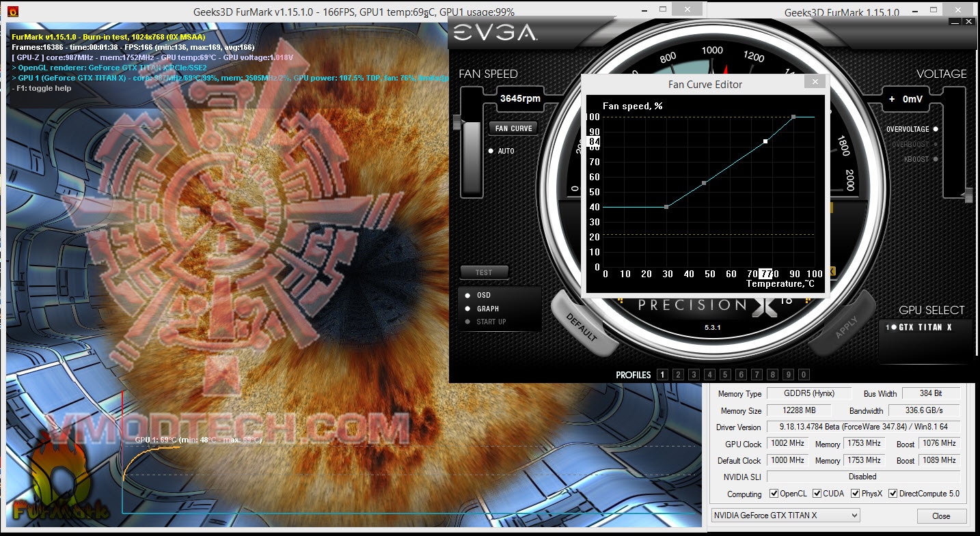
Task: Close the EVGA Precision X window
Action: [x=968, y=22]
